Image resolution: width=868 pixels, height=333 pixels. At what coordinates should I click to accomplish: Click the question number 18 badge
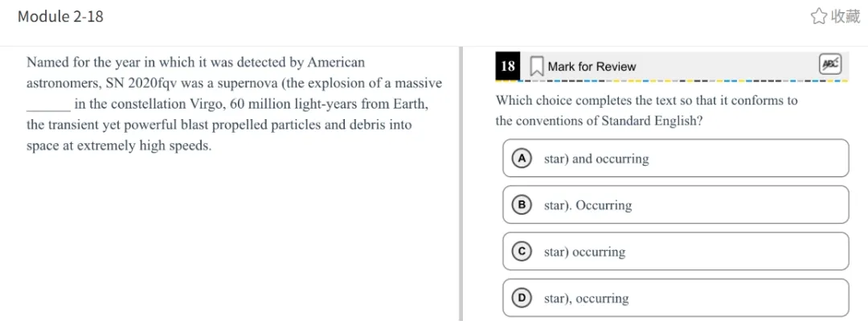pyautogui.click(x=508, y=67)
